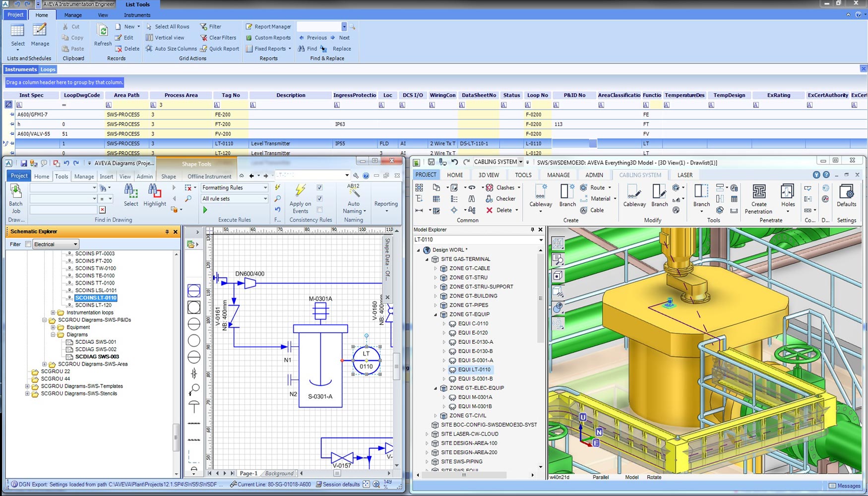This screenshot has width=868, height=496.
Task: Click the Holes tool icon
Action: (788, 191)
